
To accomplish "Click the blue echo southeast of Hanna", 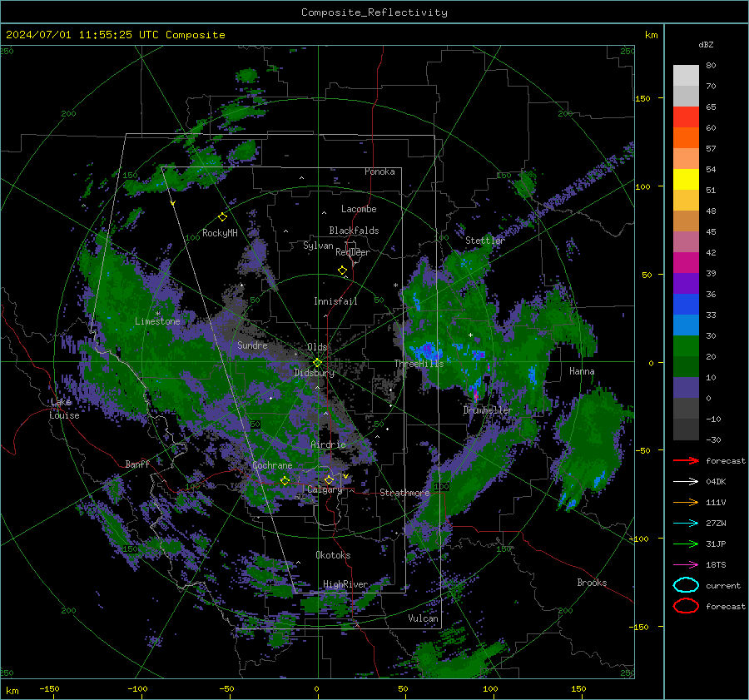I will coord(598,480).
